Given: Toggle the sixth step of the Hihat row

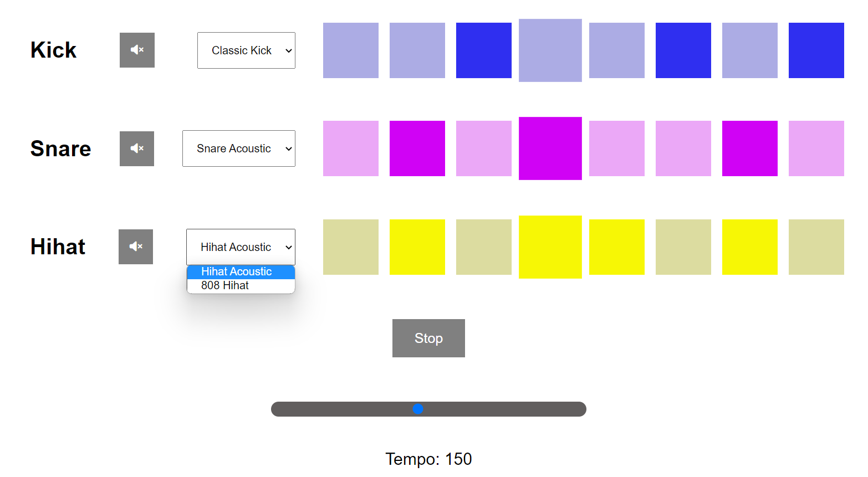Looking at the screenshot, I should pyautogui.click(x=683, y=247).
